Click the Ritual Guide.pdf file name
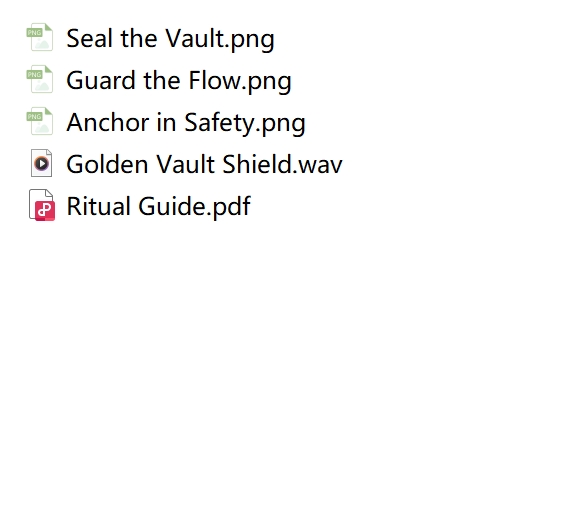Screen dimensions: 571x523 [x=158, y=206]
